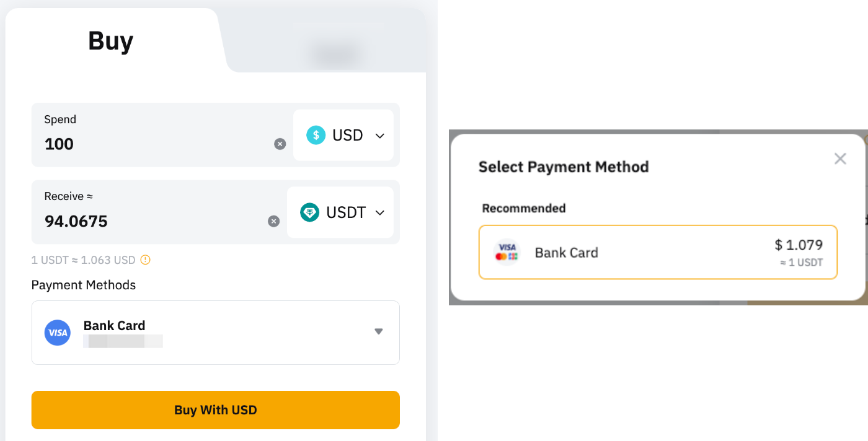The height and width of the screenshot is (441, 868).
Task: Expand the Bank Card payment method arrow
Action: pos(379,331)
